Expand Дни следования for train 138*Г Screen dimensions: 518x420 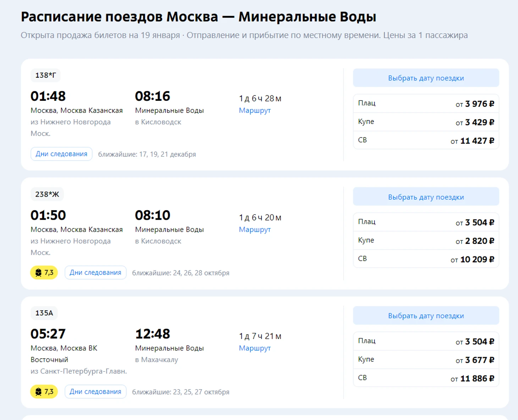pos(61,154)
